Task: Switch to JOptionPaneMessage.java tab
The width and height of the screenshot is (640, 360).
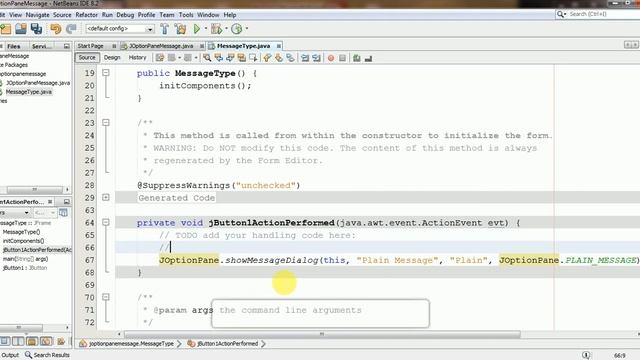Action: pos(161,46)
